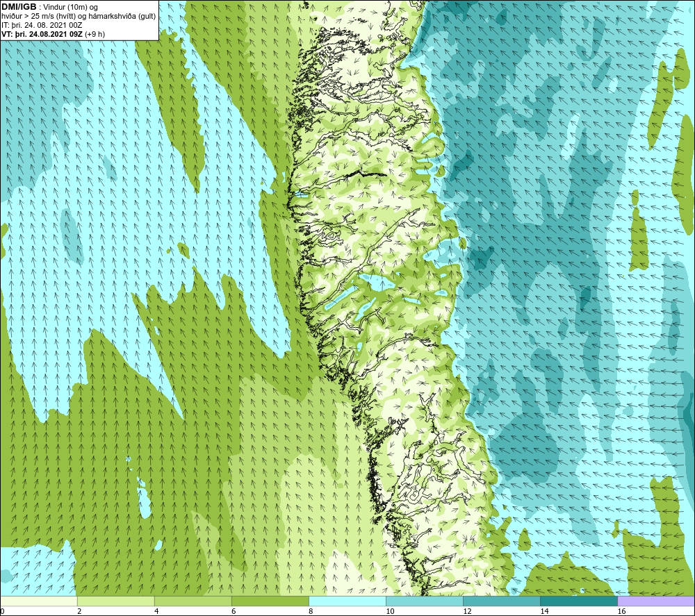Click the legend tick label 8
The width and height of the screenshot is (695, 616).
[311, 612]
